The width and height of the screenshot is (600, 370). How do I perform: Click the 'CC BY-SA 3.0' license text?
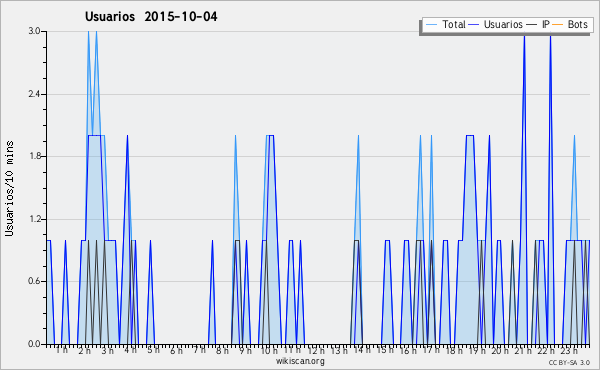point(569,363)
